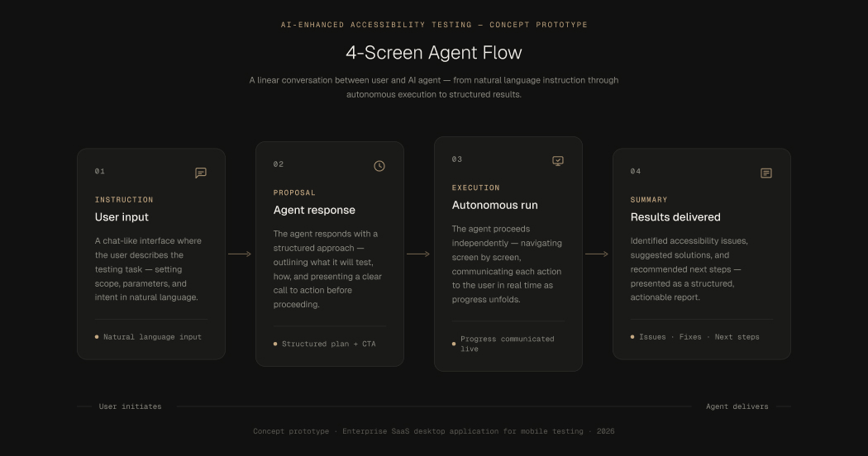Click the 'Progress communicated live' tag
The width and height of the screenshot is (868, 456).
[503, 344]
